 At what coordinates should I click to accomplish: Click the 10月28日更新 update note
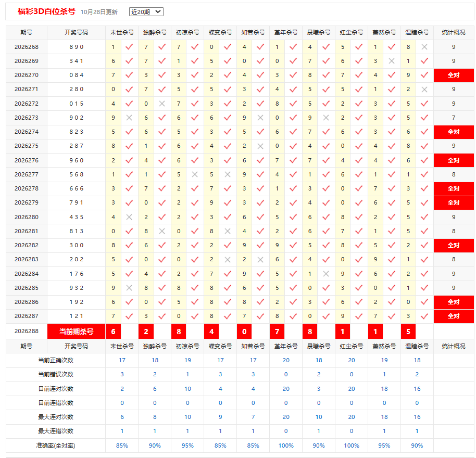point(99,12)
